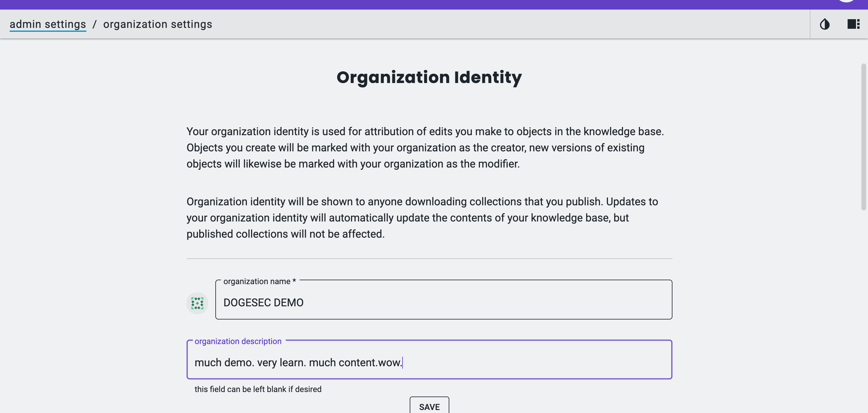The height and width of the screenshot is (413, 868).
Task: Focus the organization description text box
Action: point(505,362)
